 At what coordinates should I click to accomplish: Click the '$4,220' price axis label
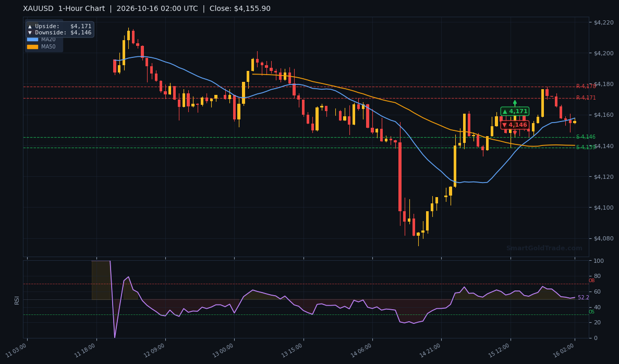(x=603, y=22)
